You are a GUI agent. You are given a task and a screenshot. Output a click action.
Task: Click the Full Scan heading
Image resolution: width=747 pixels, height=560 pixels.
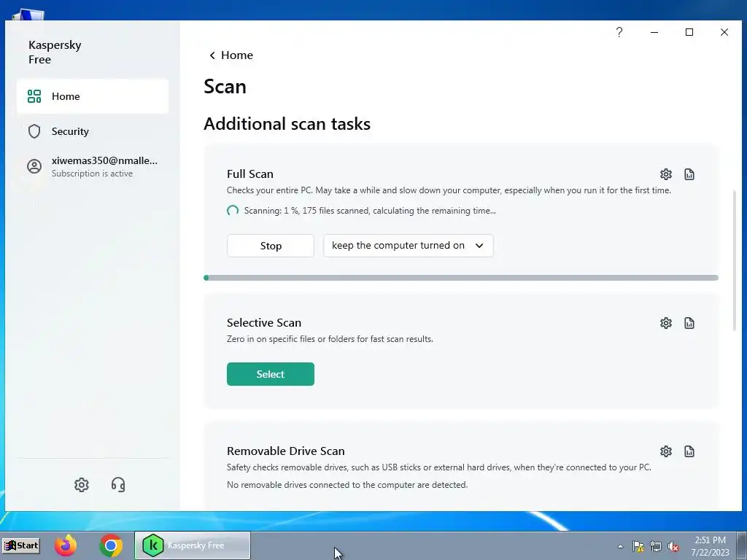tap(250, 174)
